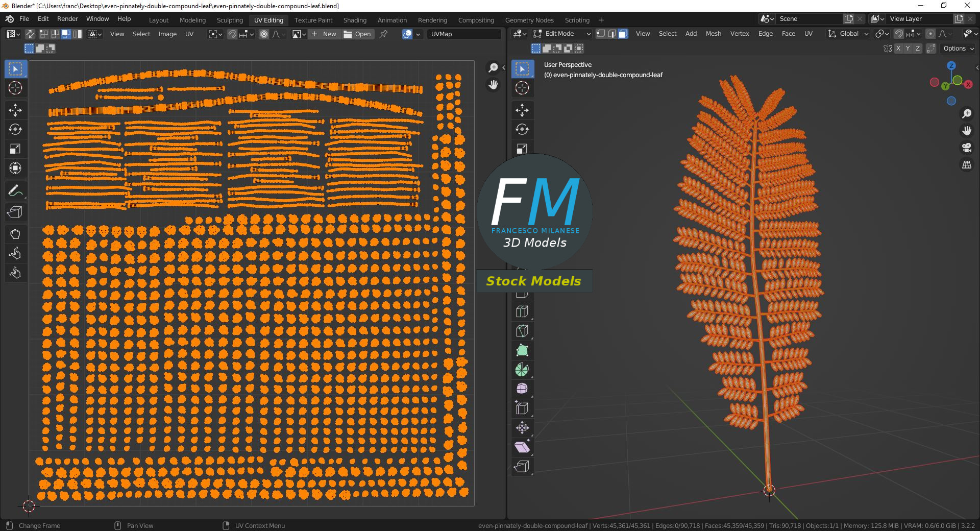Select the Cursor tool in UV editor toolbar

tap(15, 88)
